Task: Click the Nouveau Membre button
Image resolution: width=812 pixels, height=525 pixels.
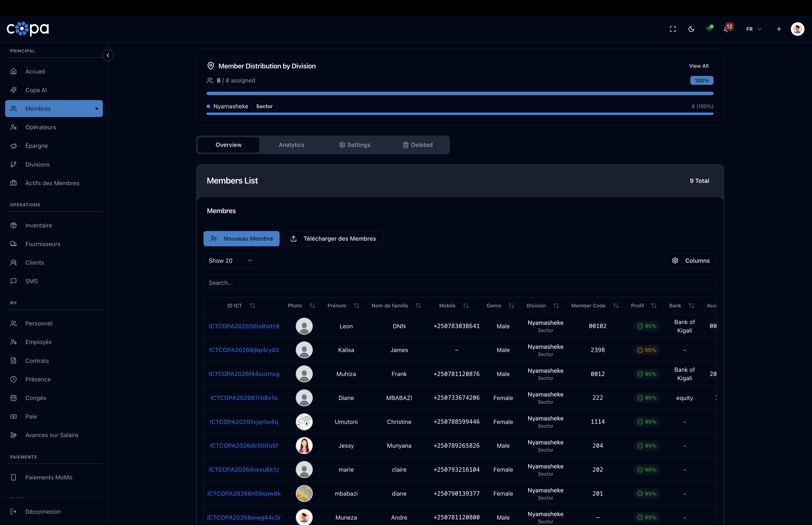Action: (x=241, y=239)
